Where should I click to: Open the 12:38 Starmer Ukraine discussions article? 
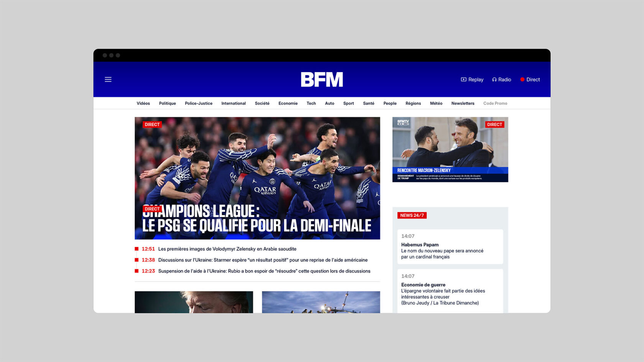click(255, 260)
